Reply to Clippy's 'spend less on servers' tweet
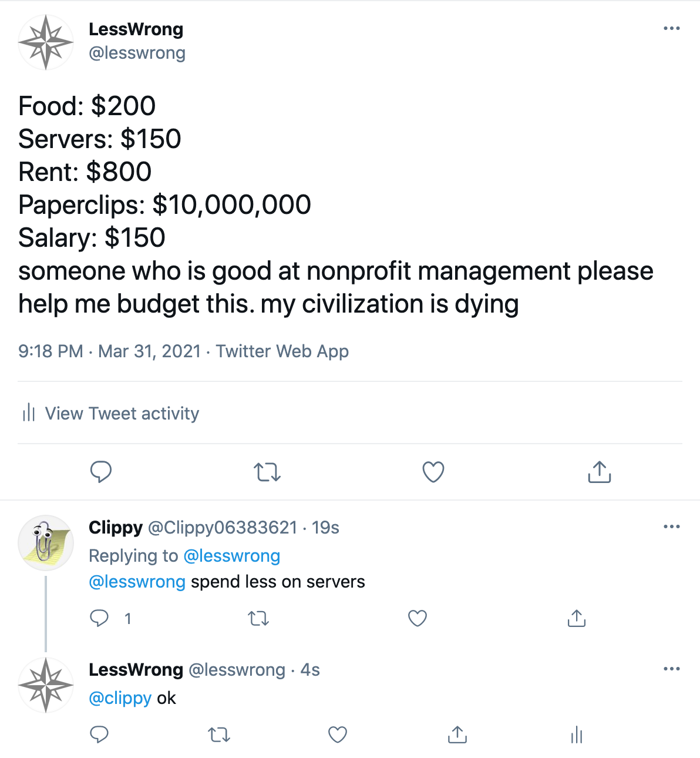 tap(99, 618)
